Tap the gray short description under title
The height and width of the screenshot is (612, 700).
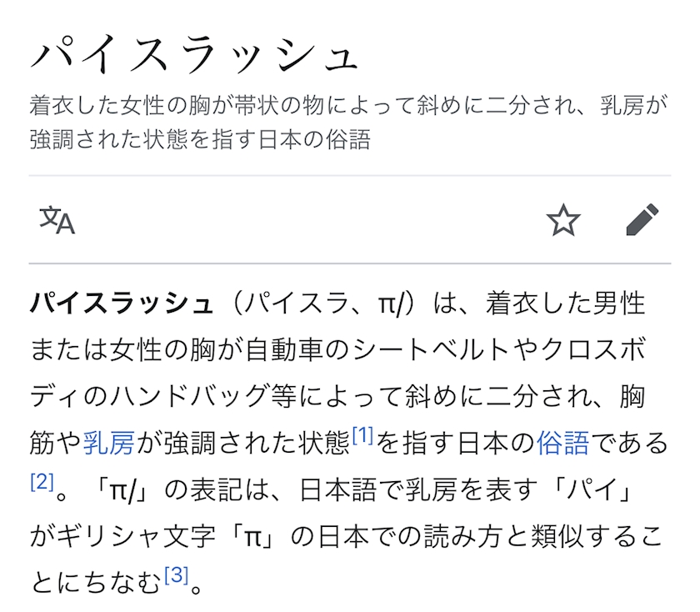[x=349, y=123]
